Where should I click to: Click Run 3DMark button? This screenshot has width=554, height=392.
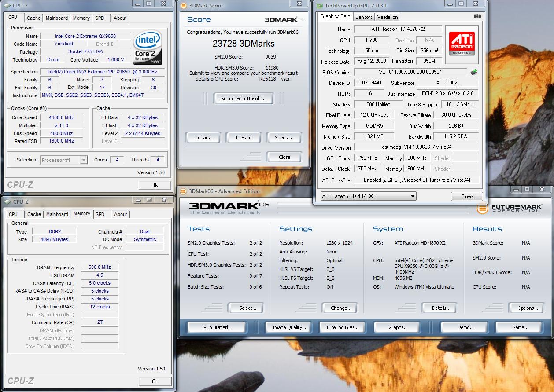click(x=216, y=327)
